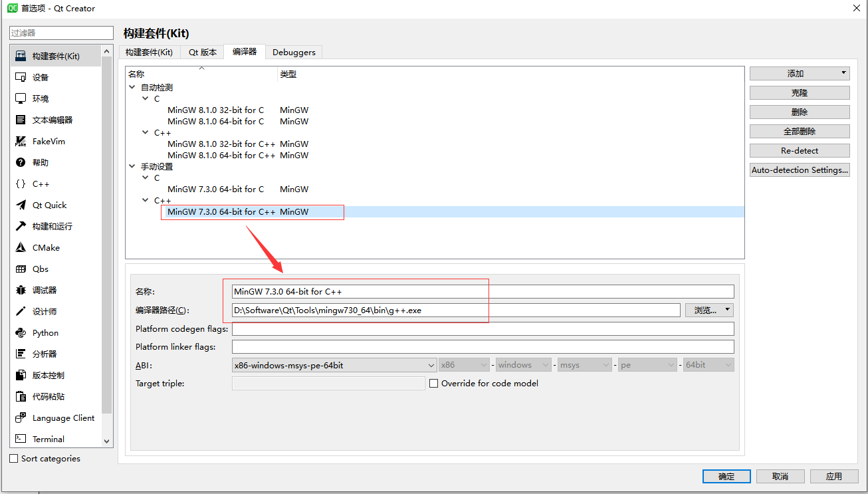This screenshot has height=494, width=868.
Task: Open the 添加 add compiler dropdown
Action: pos(800,73)
